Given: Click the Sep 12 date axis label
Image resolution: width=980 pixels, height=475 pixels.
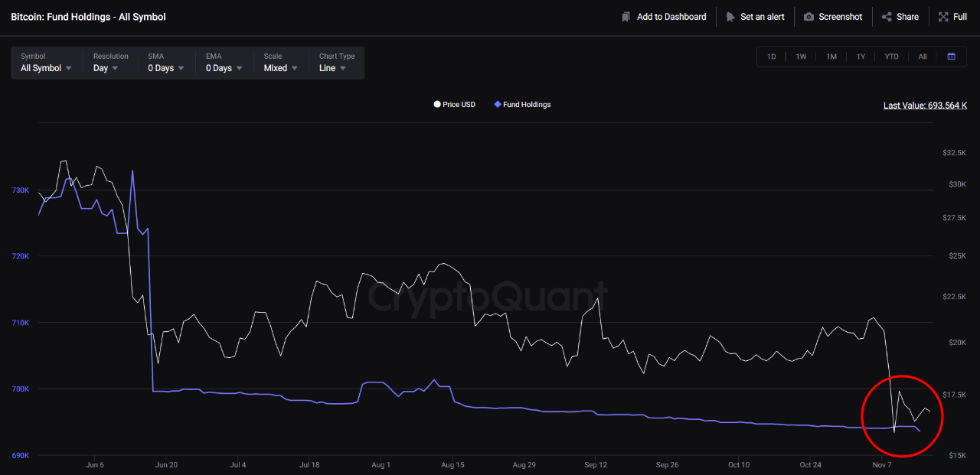Looking at the screenshot, I should coord(596,465).
